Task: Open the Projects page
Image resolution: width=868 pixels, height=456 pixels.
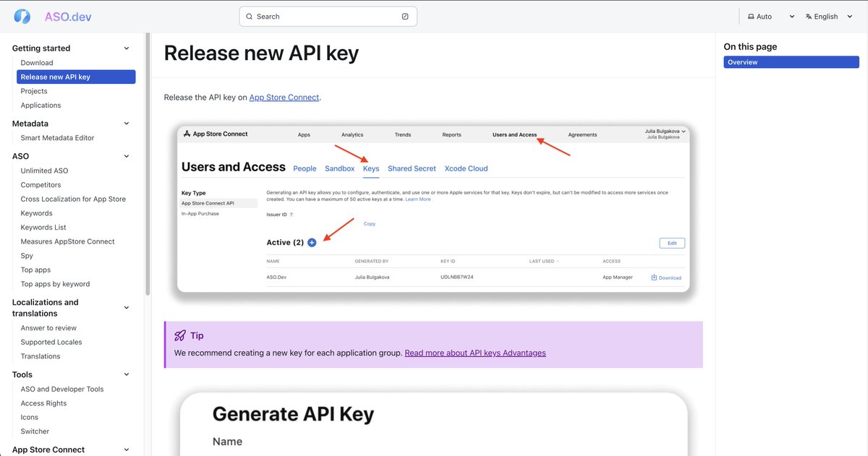Action: coord(34,91)
